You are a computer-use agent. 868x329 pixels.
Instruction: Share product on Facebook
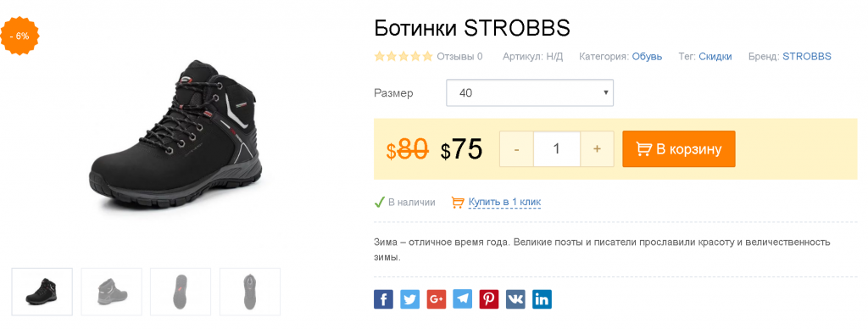tap(383, 299)
